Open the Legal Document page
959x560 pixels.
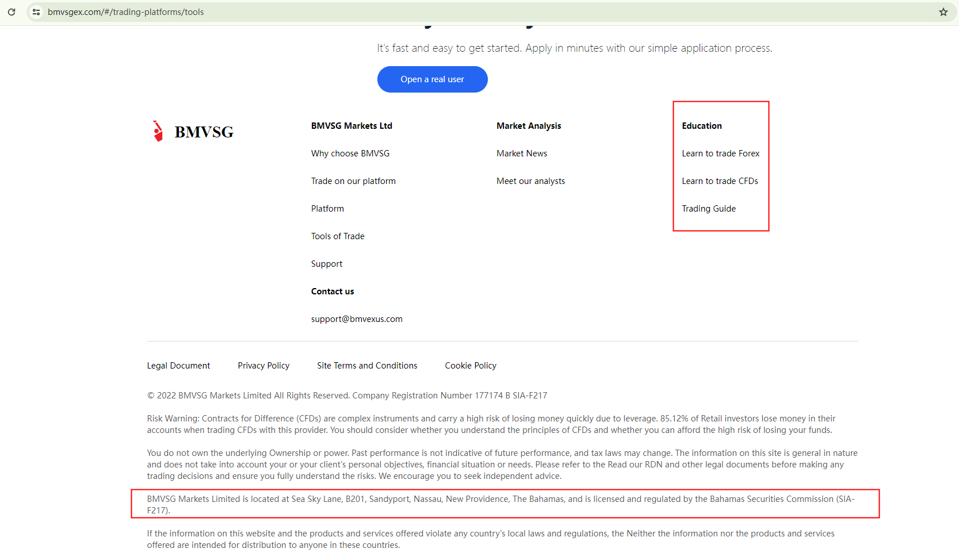[178, 366]
